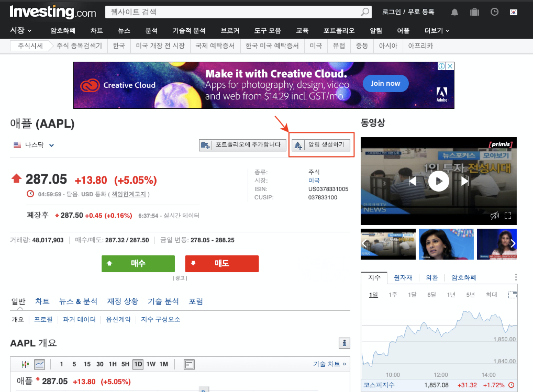The height and width of the screenshot is (392, 533).
Task: Click the search magnifier icon
Action: point(365,12)
